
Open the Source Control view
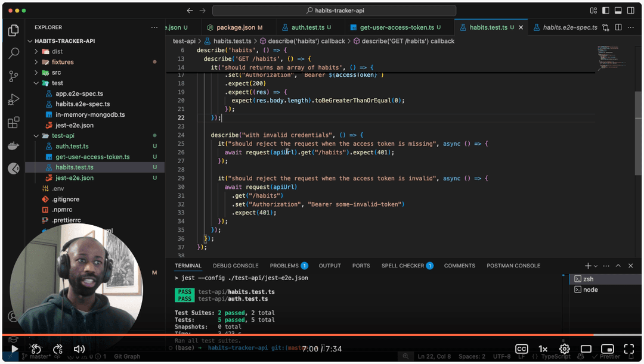[14, 76]
